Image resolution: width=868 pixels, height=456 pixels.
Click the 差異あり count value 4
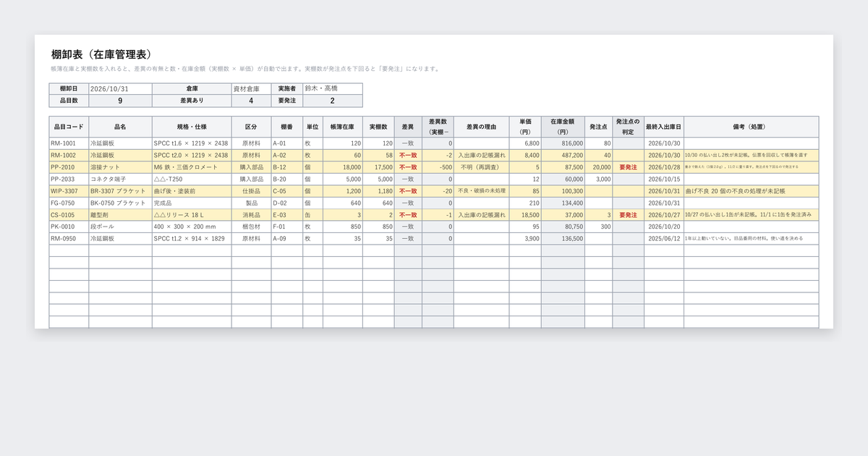coord(251,101)
